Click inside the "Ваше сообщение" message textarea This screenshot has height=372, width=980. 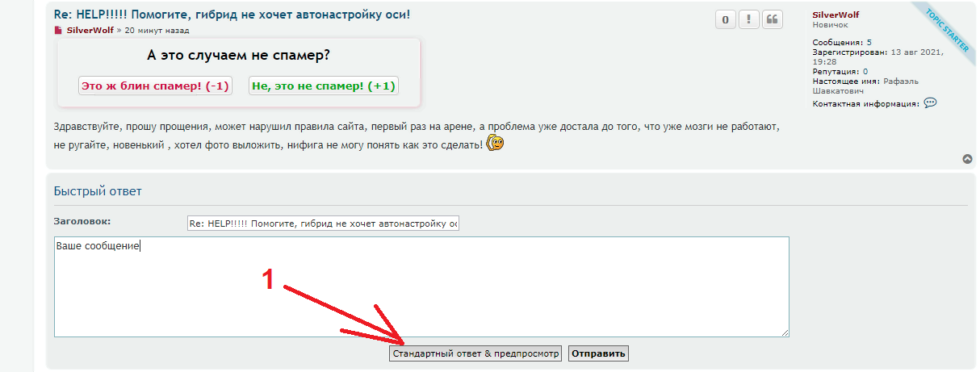click(x=421, y=286)
